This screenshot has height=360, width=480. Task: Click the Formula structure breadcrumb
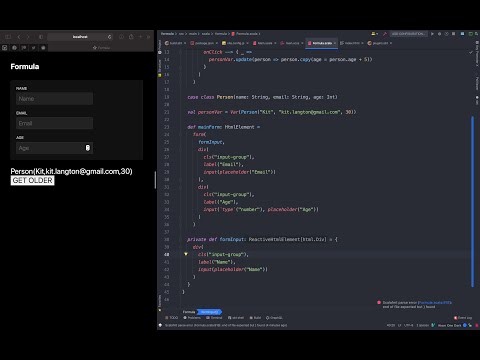(x=189, y=312)
